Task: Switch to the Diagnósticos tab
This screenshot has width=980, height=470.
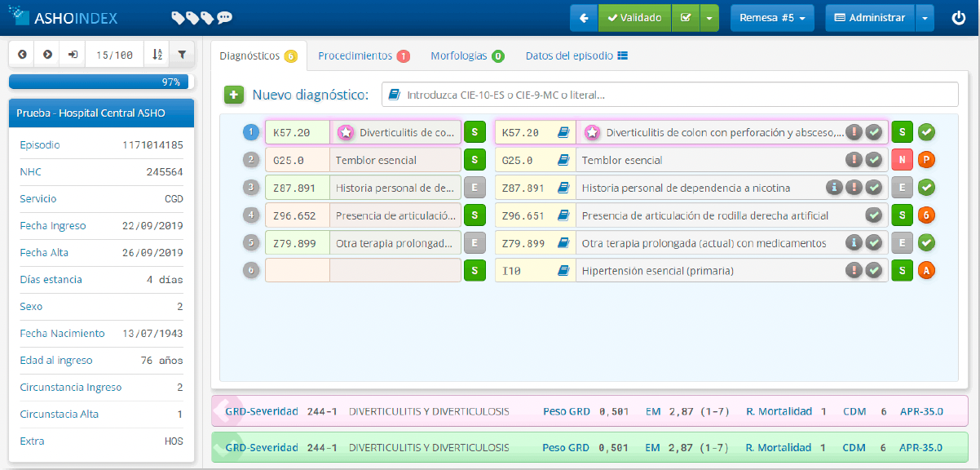Action: (x=258, y=56)
